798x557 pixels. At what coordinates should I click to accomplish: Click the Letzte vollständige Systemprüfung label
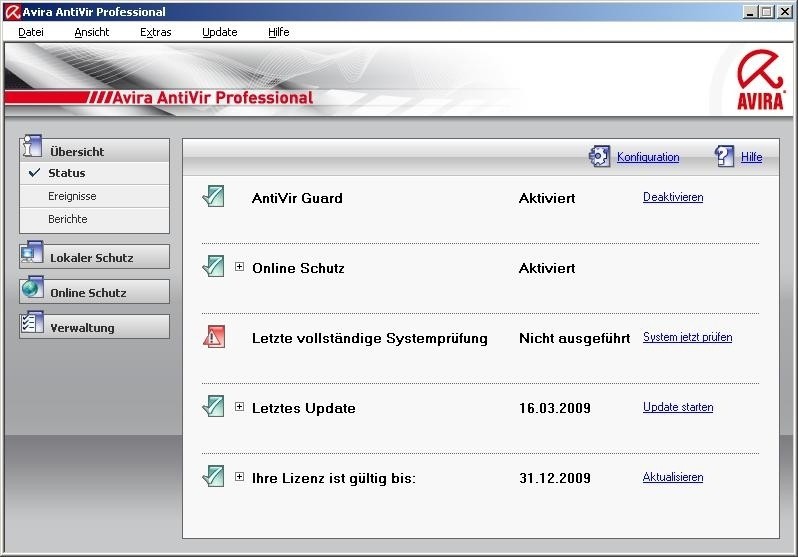tap(369, 339)
